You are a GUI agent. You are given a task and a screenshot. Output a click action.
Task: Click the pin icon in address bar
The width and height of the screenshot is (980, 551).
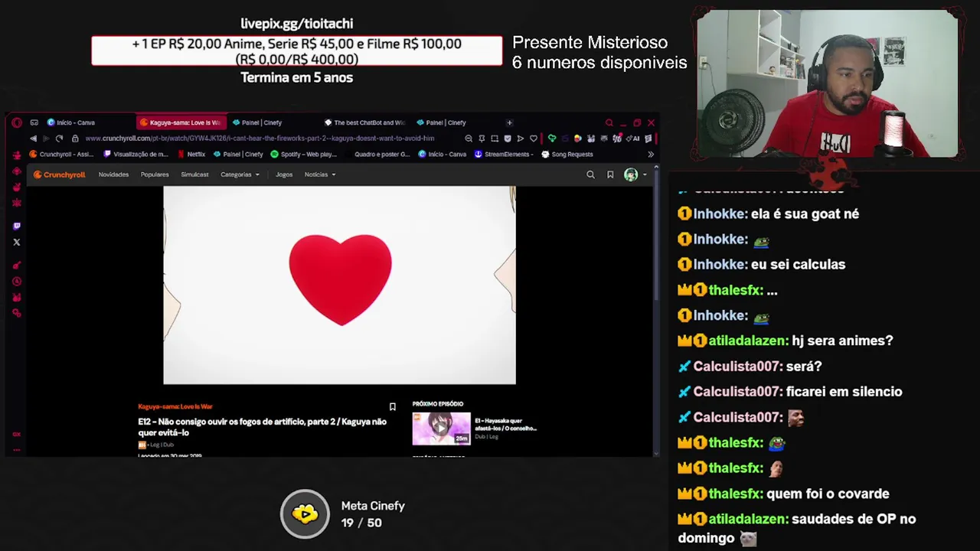point(482,139)
